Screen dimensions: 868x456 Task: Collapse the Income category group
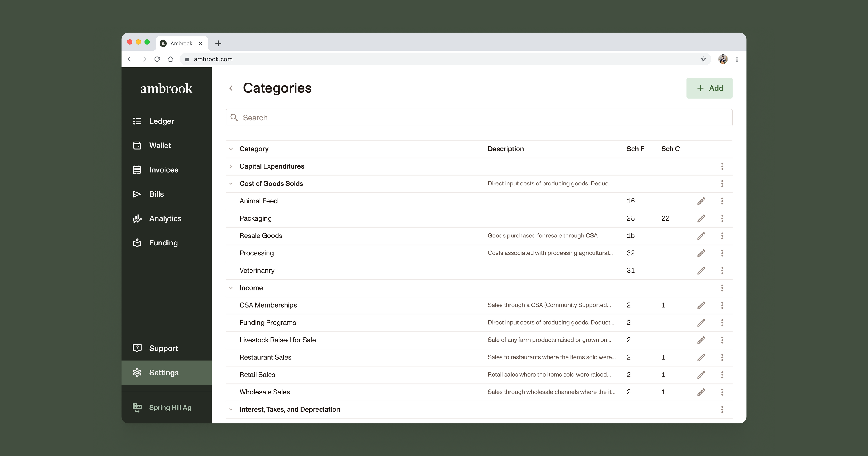point(231,288)
